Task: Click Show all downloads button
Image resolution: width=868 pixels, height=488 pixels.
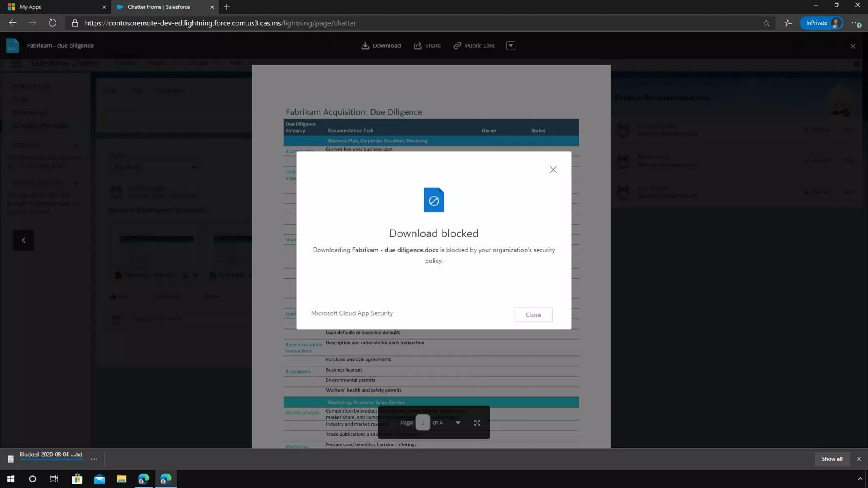Action: (x=832, y=459)
